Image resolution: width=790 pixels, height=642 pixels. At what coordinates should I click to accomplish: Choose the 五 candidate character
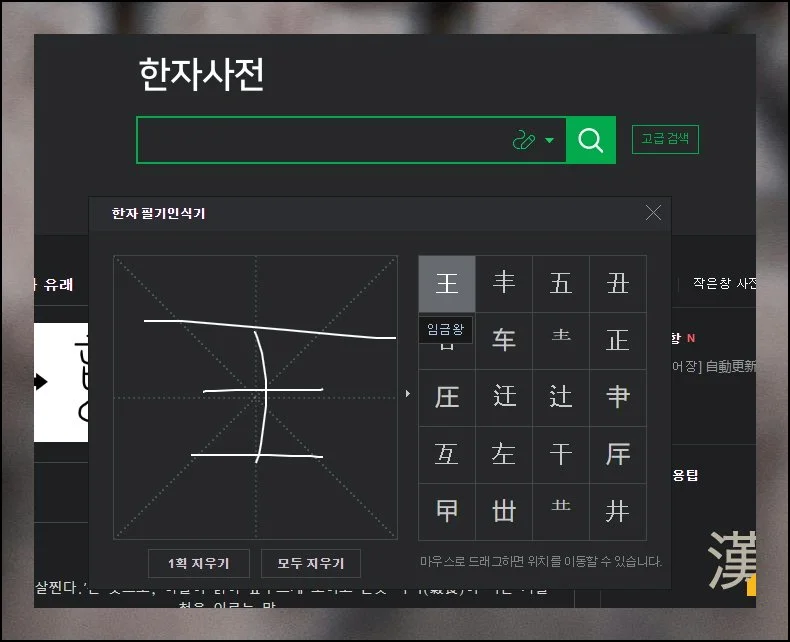[561, 284]
